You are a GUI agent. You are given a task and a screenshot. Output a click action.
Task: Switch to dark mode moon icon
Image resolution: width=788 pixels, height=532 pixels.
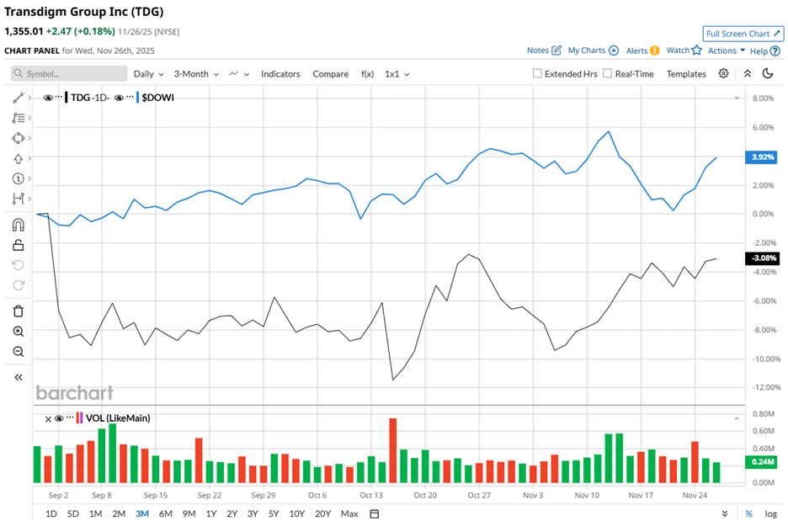[768, 73]
